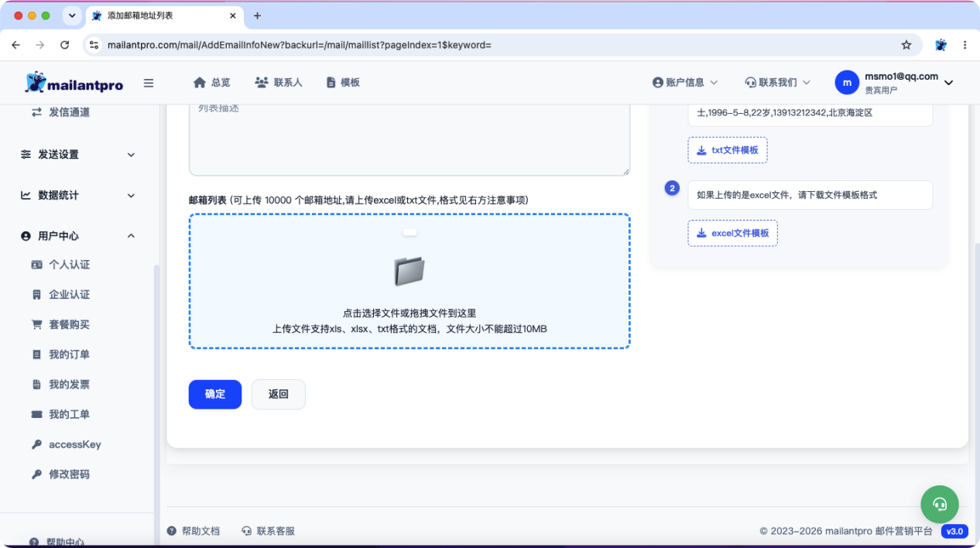
Task: Open 我的工单 page
Action: (x=69, y=415)
